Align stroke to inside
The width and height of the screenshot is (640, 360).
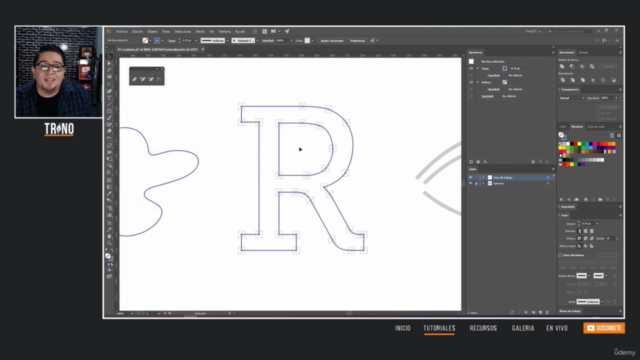tap(586, 246)
